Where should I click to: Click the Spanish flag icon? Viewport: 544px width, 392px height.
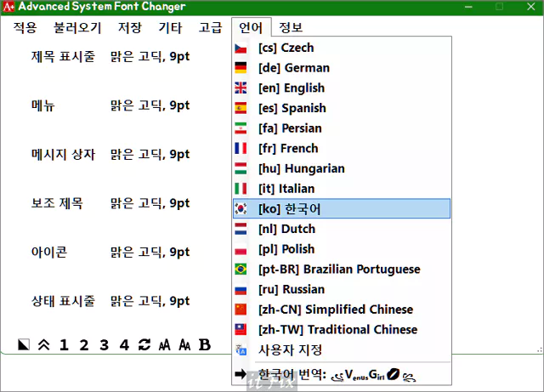point(241,108)
